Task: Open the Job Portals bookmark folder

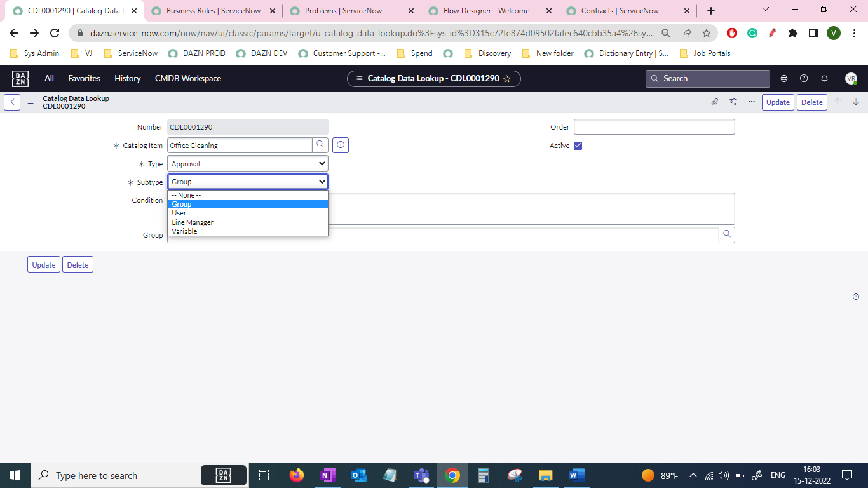Action: [x=705, y=53]
